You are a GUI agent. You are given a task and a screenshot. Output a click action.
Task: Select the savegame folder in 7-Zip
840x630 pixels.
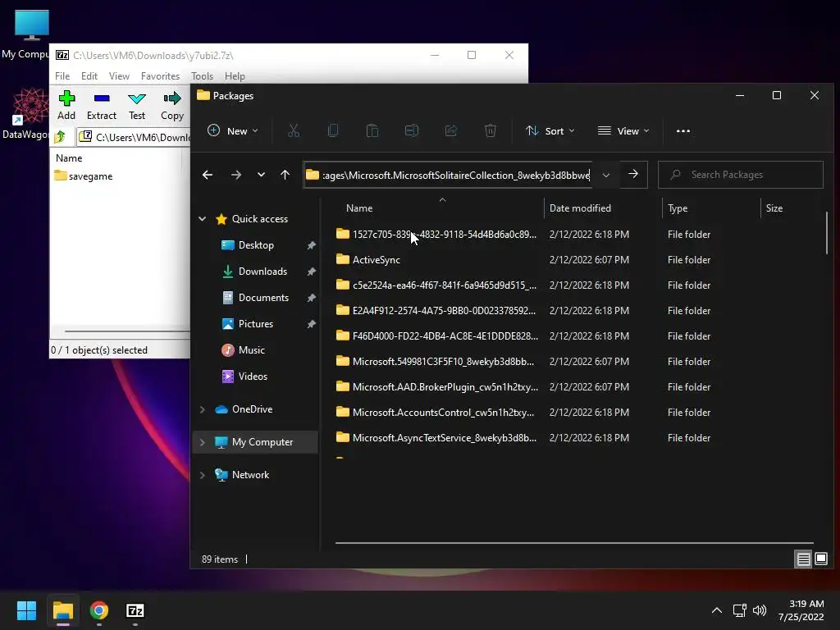click(x=84, y=176)
